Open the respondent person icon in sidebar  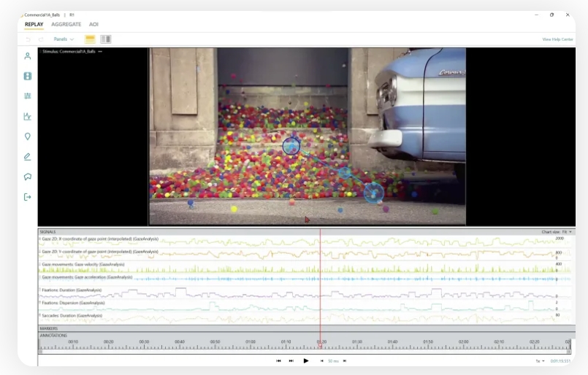28,56
